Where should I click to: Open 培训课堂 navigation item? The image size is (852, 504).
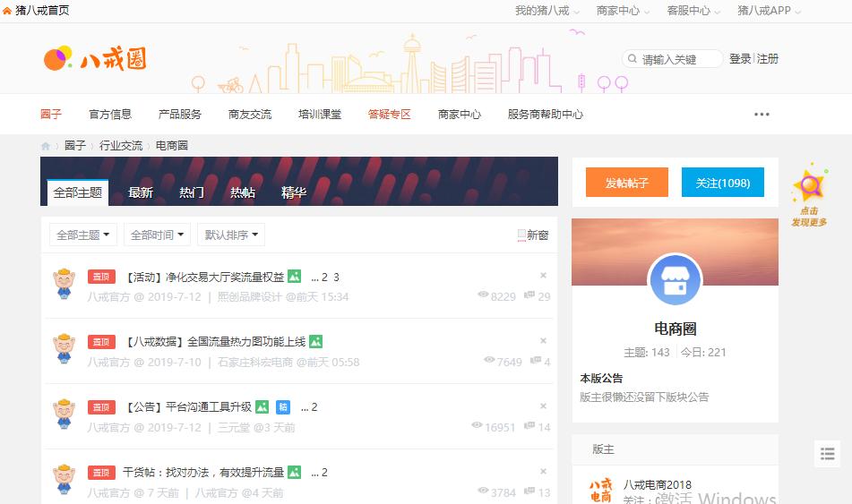pos(320,114)
